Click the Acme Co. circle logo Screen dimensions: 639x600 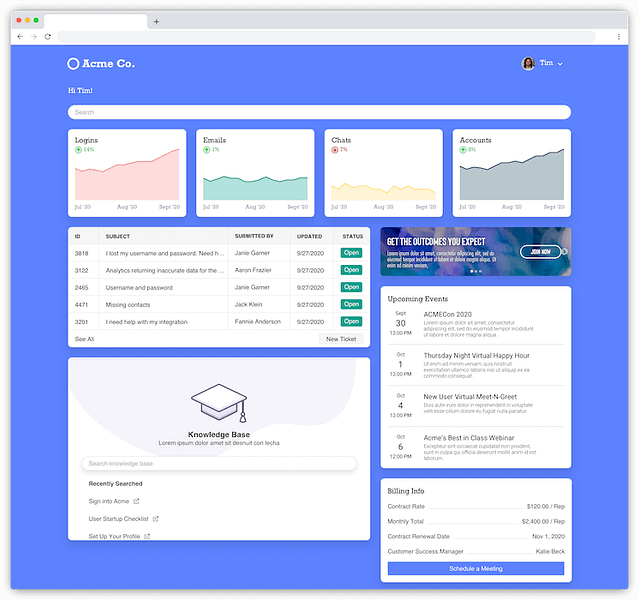[x=73, y=64]
